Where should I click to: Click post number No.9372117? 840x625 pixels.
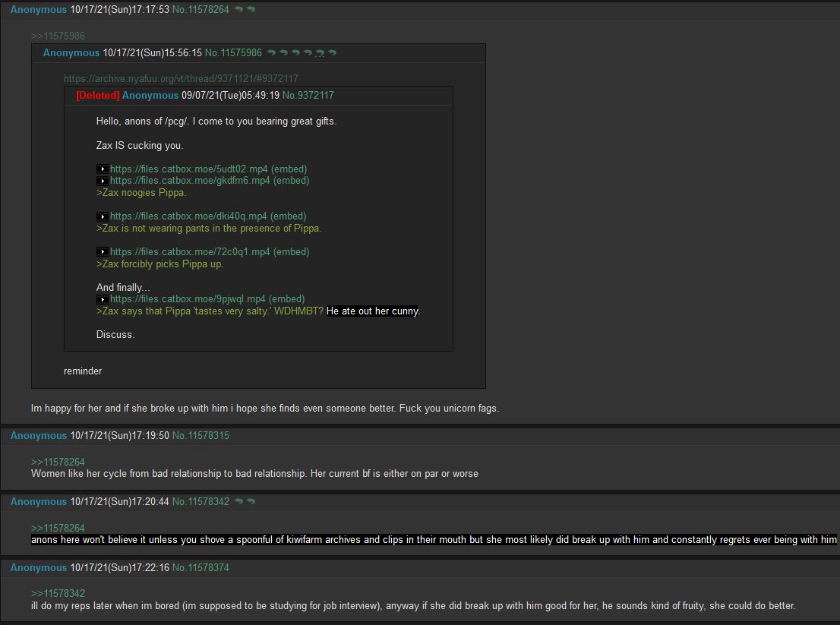click(x=308, y=96)
